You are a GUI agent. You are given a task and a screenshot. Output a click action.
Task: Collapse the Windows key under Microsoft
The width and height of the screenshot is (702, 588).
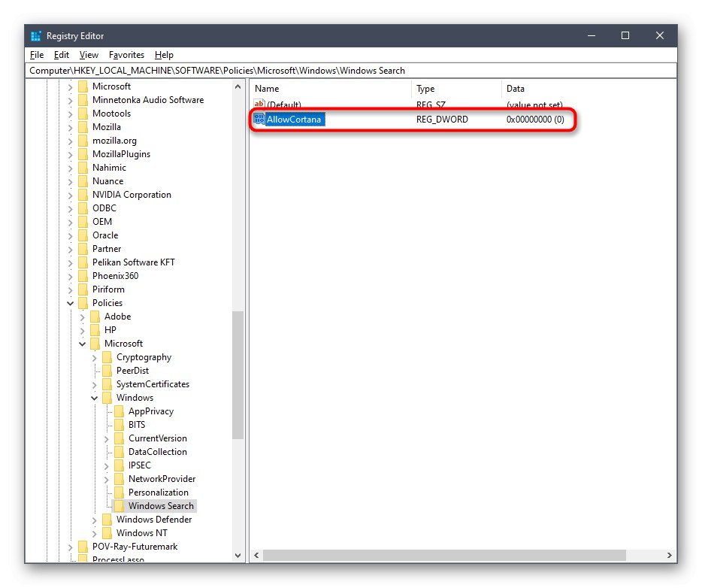click(95, 398)
